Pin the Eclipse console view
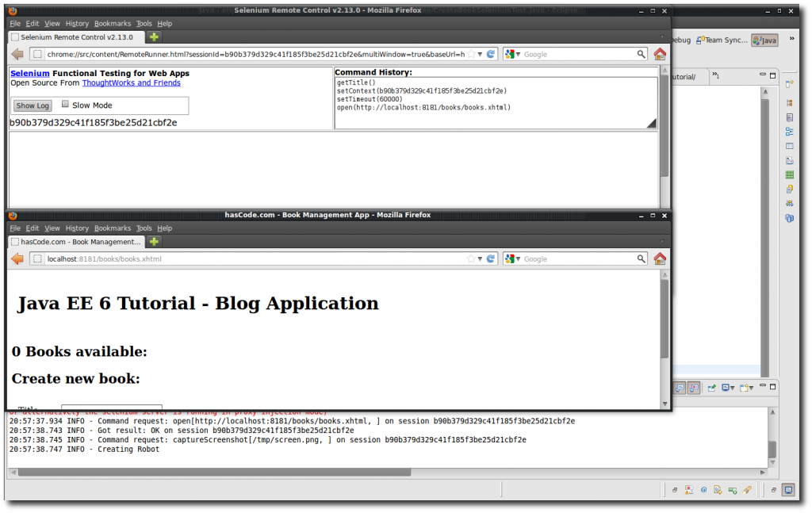 [711, 388]
